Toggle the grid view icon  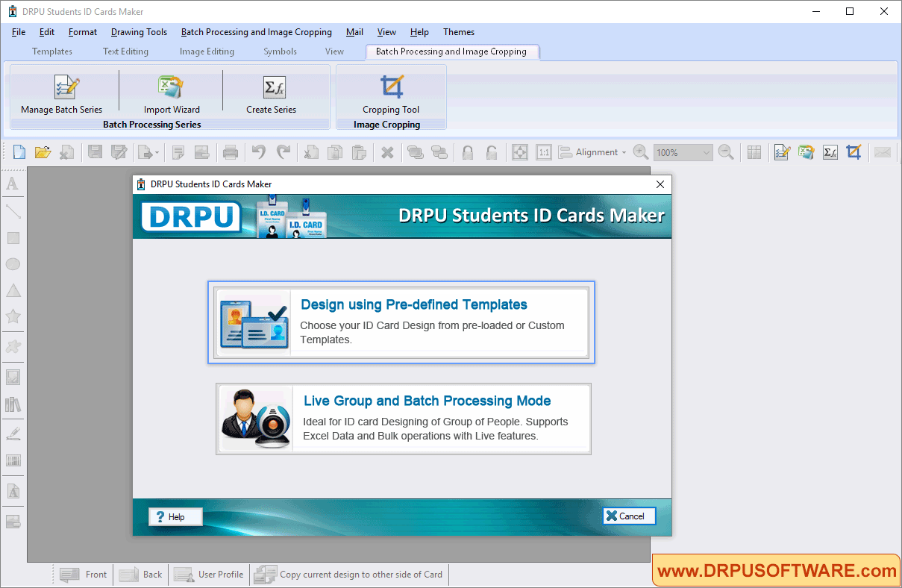click(754, 152)
